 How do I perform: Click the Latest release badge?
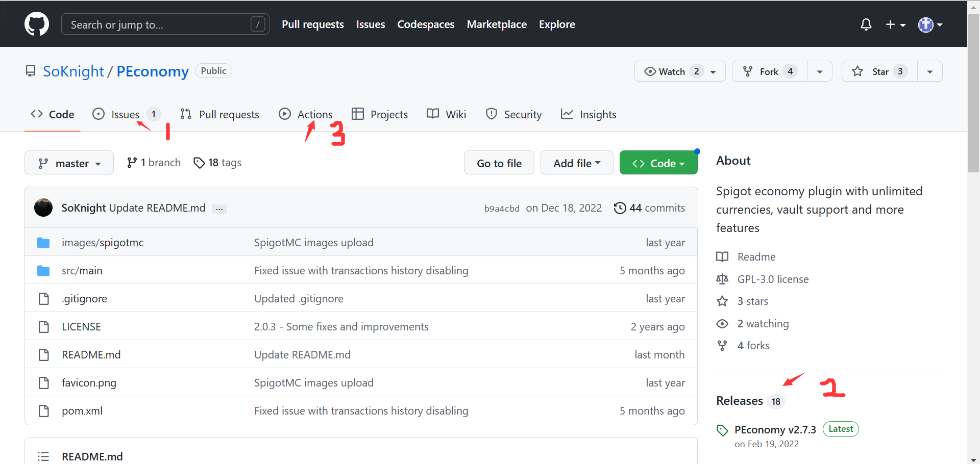tap(841, 429)
